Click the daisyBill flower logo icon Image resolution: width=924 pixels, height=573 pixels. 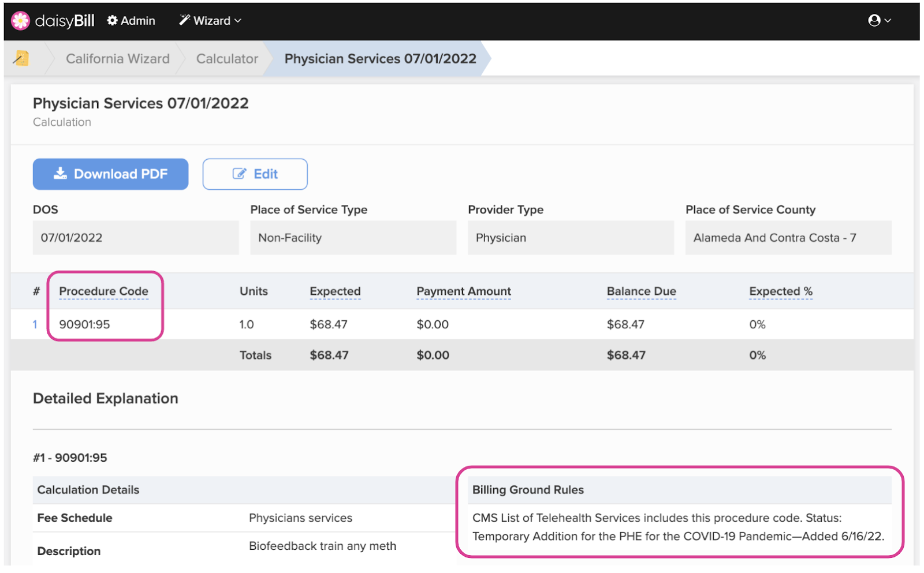coord(21,21)
